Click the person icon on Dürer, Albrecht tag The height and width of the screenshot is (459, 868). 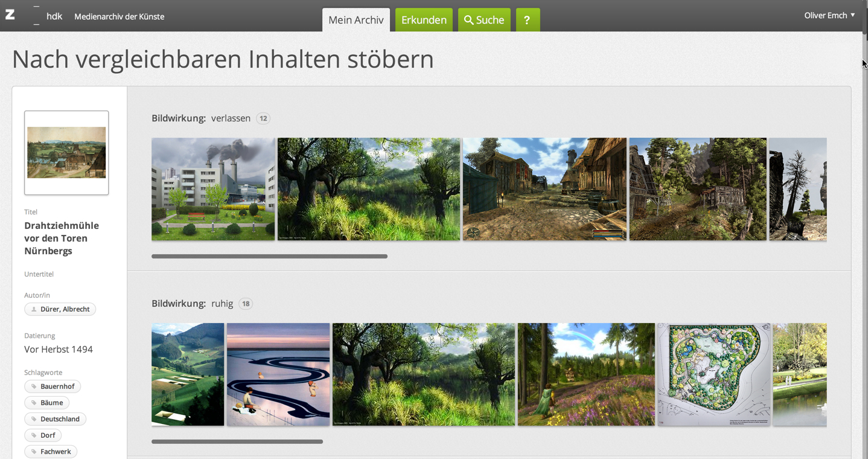[34, 309]
